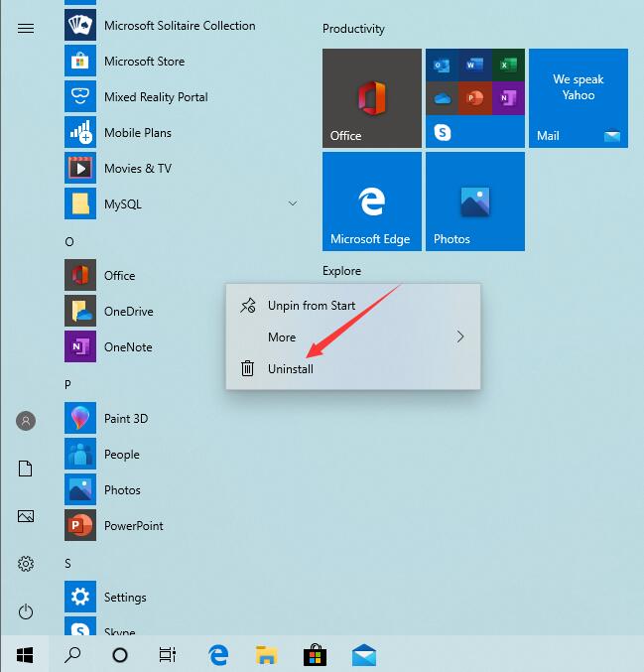644x672 pixels.
Task: Launch Movies & TV app icon
Action: click(80, 168)
